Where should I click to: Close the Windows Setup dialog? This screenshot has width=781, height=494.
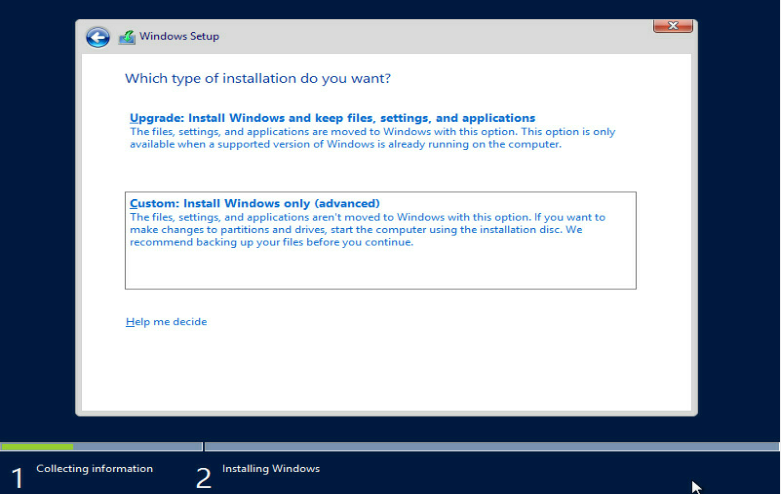[x=672, y=26]
